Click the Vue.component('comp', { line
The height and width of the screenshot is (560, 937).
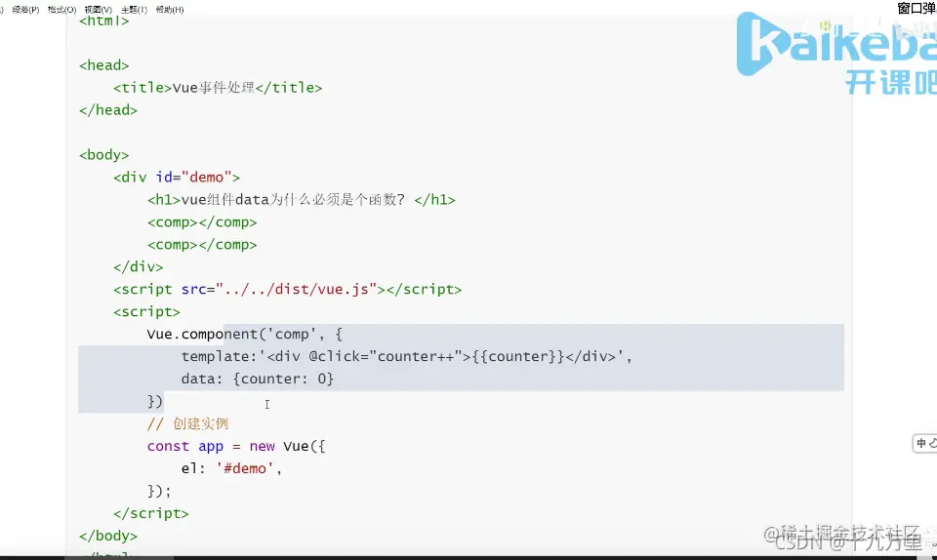point(244,335)
